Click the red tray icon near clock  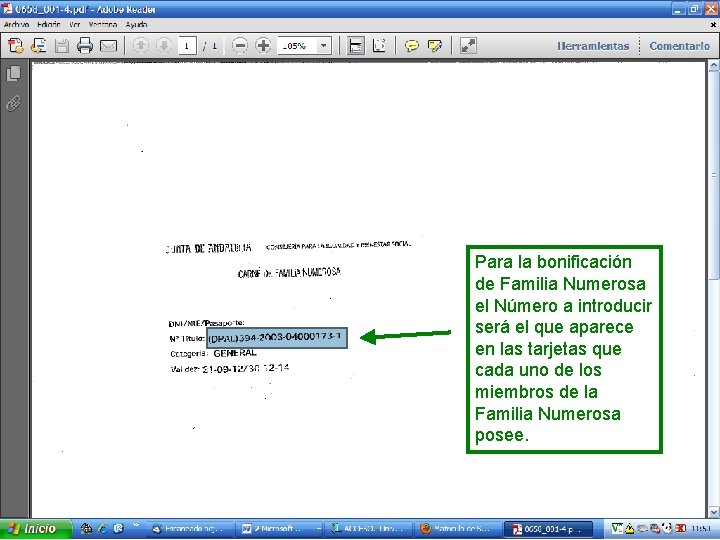(x=680, y=529)
